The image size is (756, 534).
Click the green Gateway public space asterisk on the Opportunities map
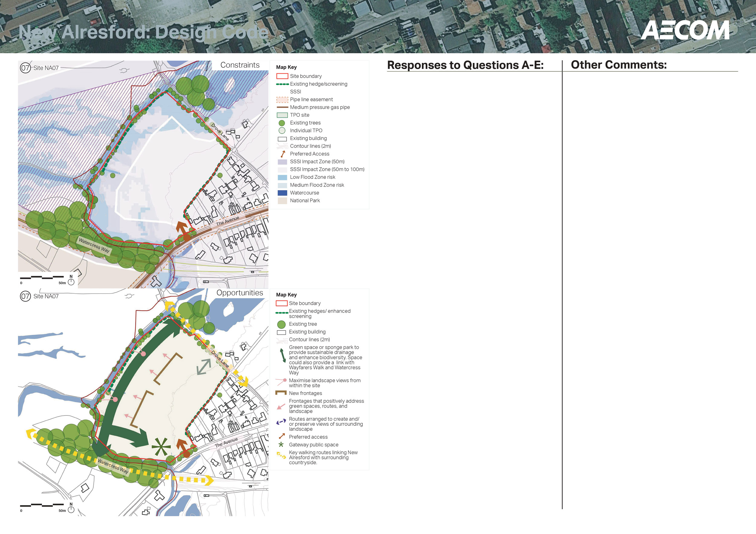[161, 447]
